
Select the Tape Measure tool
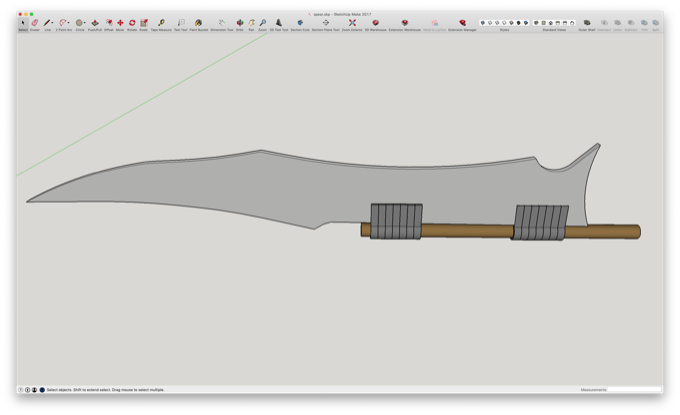(x=161, y=23)
